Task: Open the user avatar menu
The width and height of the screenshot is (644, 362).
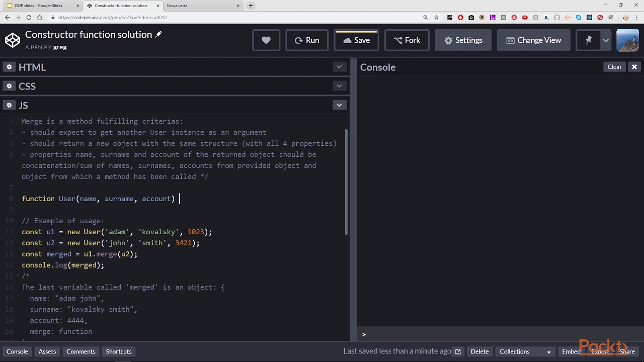Action: (x=627, y=40)
